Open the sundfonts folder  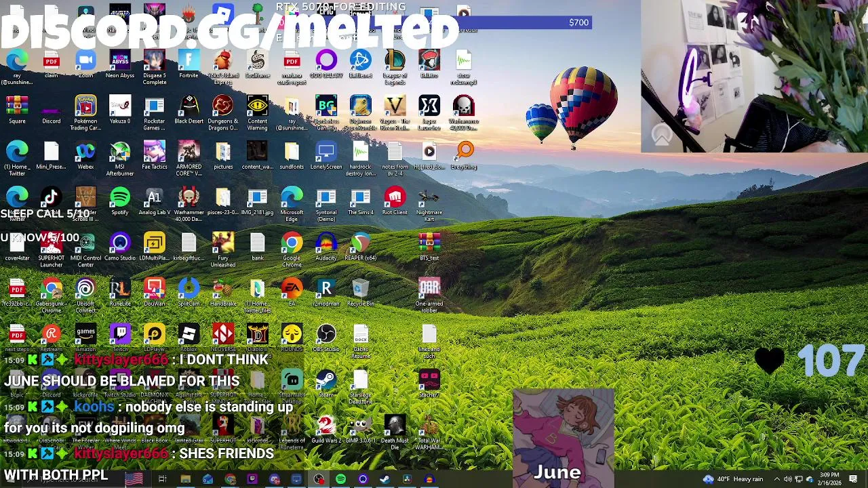pos(292,156)
